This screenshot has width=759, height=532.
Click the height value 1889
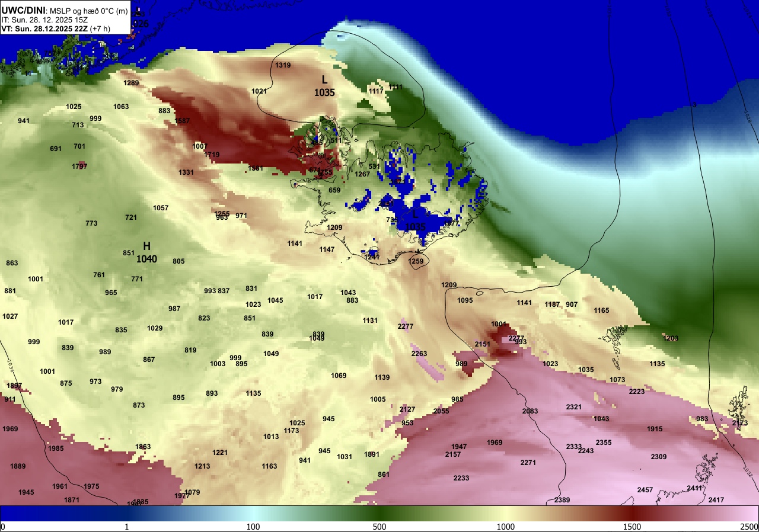pyautogui.click(x=18, y=466)
